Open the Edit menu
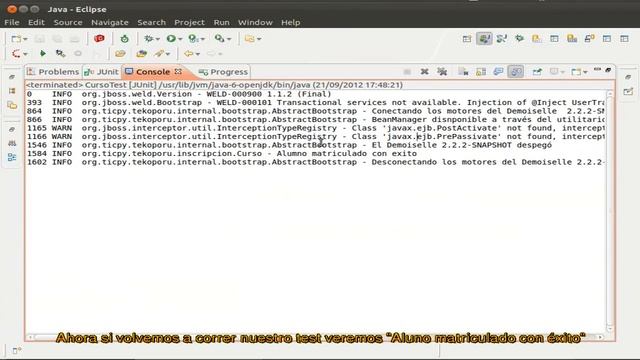The width and height of the screenshot is (640, 360). 36,22
